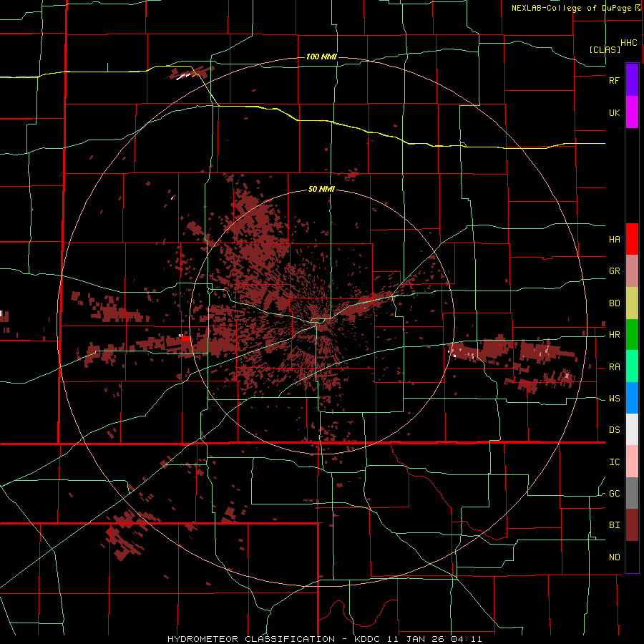Click the IC legend label
Screen dimensions: 644x644
click(x=614, y=462)
